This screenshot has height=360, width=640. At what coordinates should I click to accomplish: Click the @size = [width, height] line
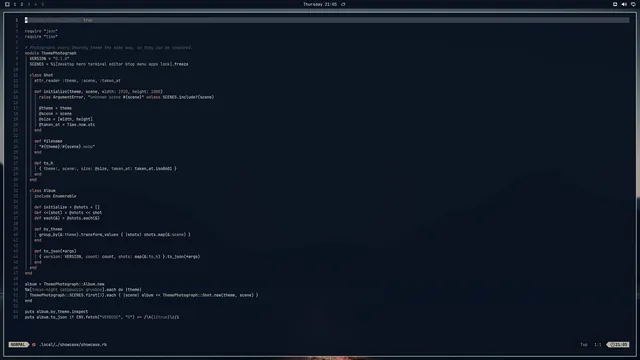(x=66, y=119)
